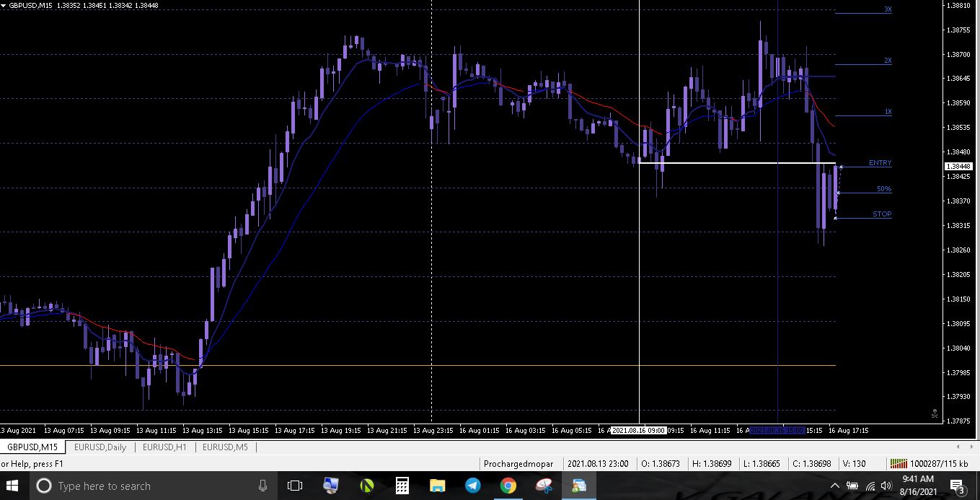
Task: Open the taskbar clock showing 9:41 AM
Action: (x=917, y=486)
